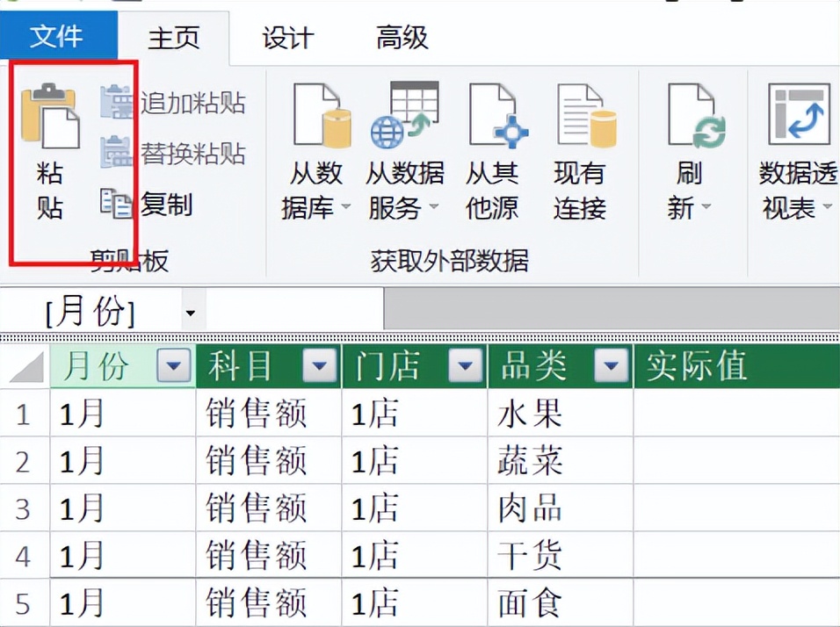Click the 复制 copy icon
840x627 pixels.
(116, 203)
